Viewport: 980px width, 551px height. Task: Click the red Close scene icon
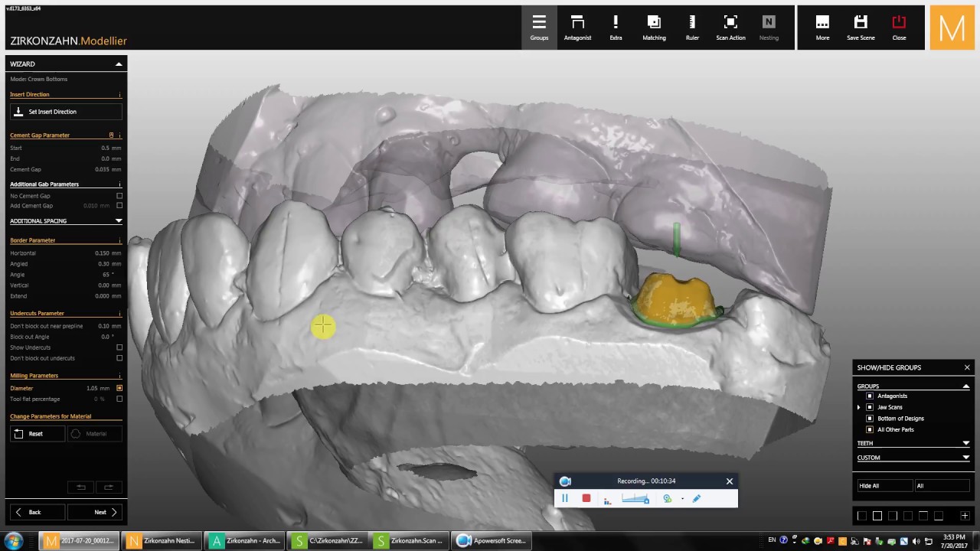(x=899, y=28)
